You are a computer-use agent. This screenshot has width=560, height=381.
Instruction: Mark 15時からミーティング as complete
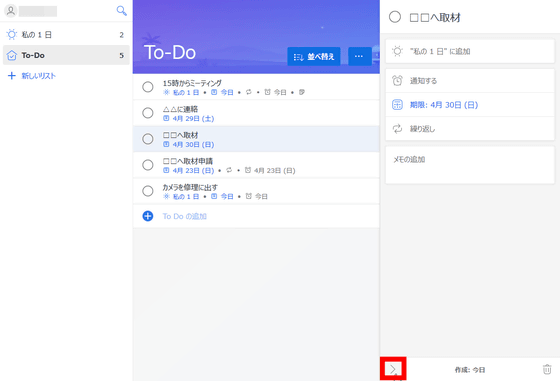click(x=148, y=87)
